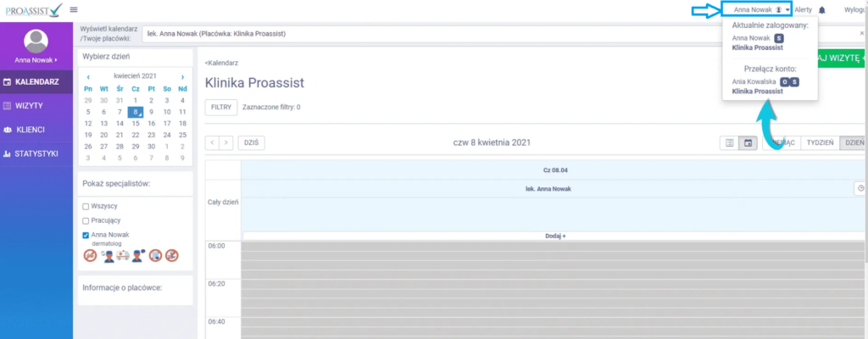Check the Pracujący checkbox

(86, 220)
